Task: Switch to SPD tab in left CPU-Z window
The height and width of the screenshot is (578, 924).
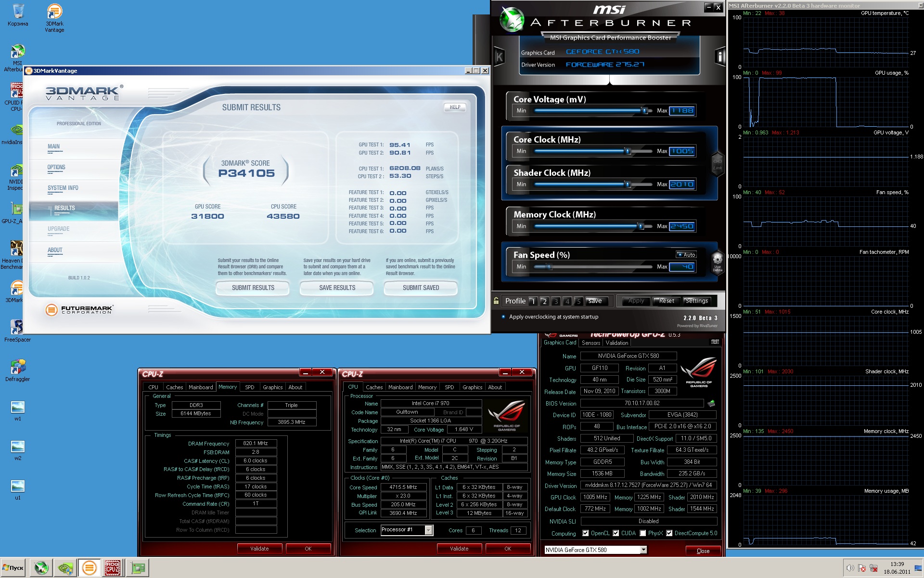Action: pos(249,387)
